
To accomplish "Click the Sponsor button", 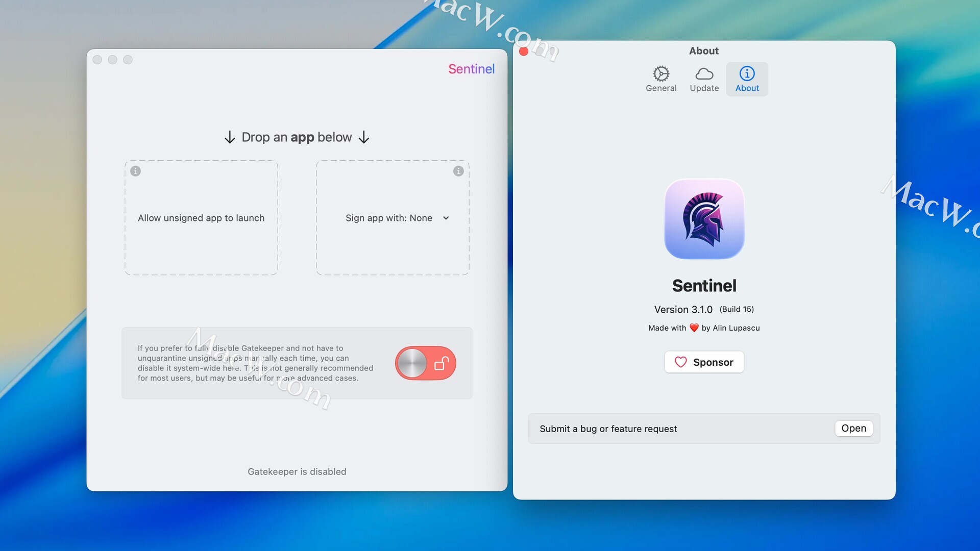I will (x=704, y=362).
